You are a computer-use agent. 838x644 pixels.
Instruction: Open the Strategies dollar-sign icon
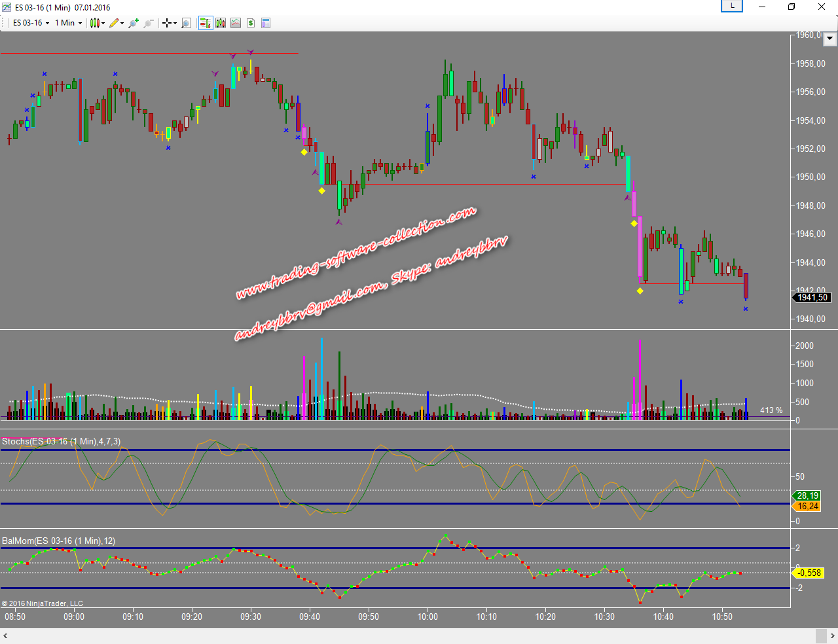251,23
